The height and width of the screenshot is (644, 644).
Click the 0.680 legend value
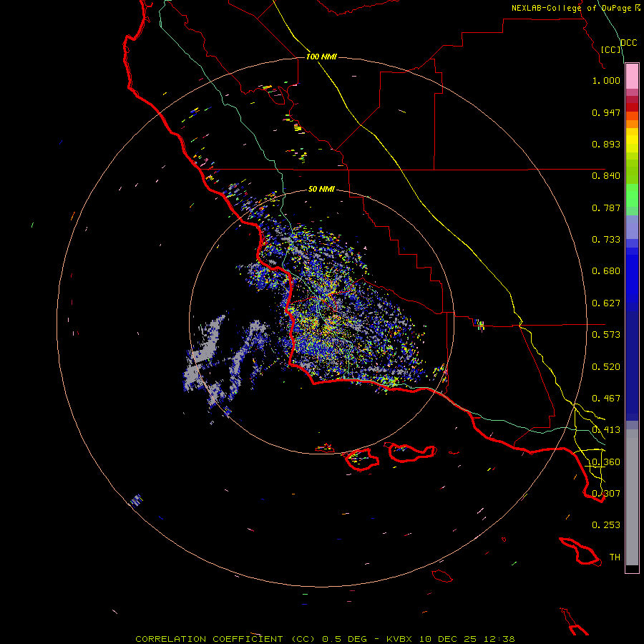pyautogui.click(x=606, y=271)
